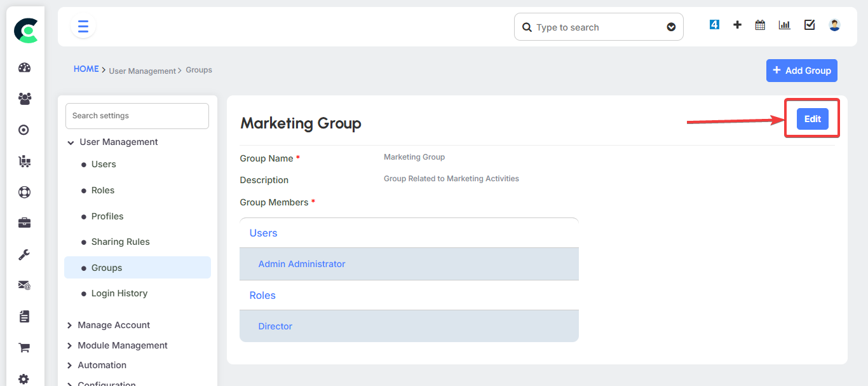The width and height of the screenshot is (868, 386).
Task: Expand the Module Management section
Action: coord(70,346)
